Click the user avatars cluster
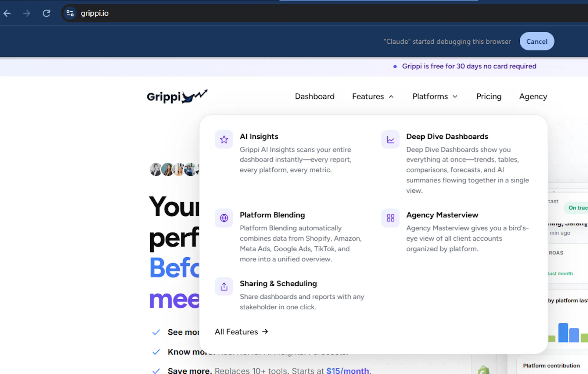 175,169
